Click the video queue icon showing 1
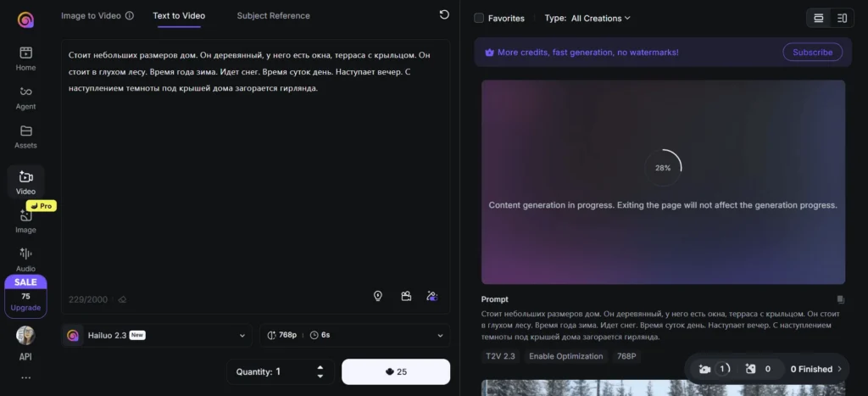The width and height of the screenshot is (868, 396). coord(714,369)
